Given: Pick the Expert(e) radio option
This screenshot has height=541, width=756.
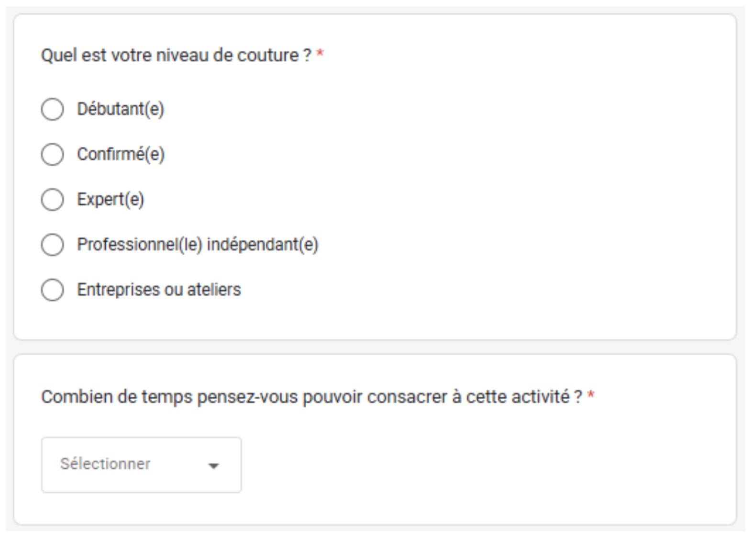Looking at the screenshot, I should (x=52, y=200).
